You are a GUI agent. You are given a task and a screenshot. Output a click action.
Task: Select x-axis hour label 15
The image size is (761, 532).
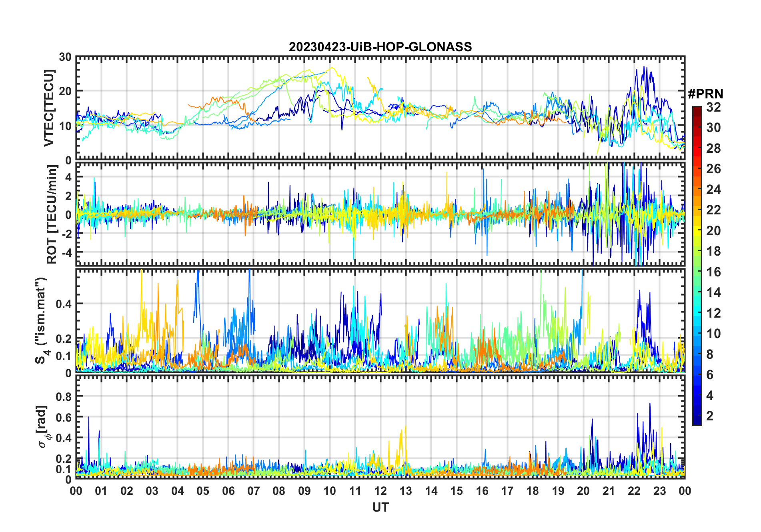click(457, 491)
